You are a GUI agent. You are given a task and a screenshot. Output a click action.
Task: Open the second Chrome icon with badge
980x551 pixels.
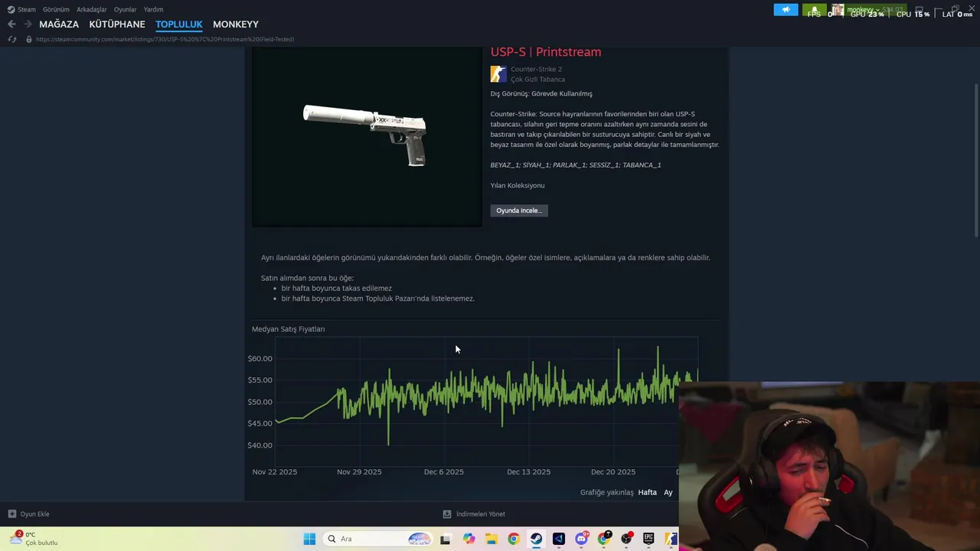point(604,539)
